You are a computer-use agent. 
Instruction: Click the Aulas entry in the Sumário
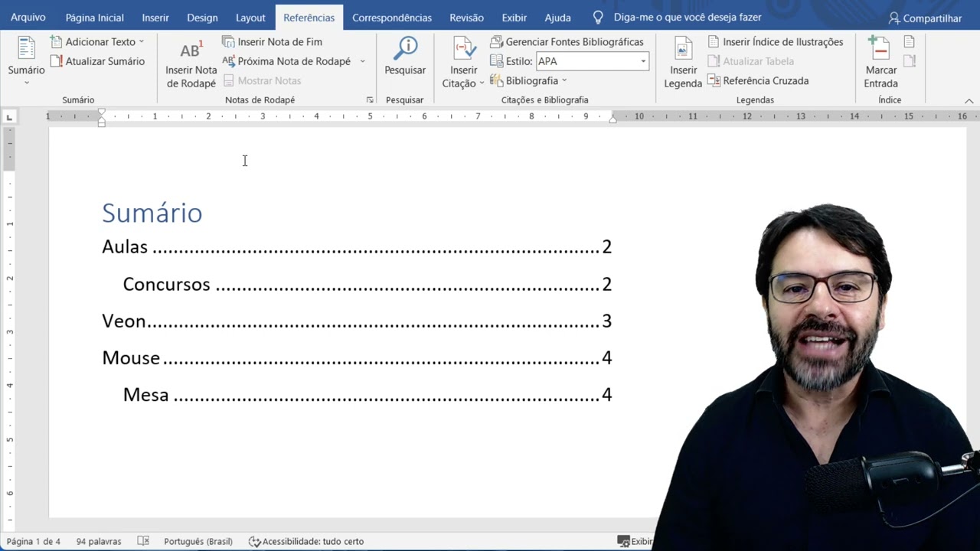(x=357, y=246)
